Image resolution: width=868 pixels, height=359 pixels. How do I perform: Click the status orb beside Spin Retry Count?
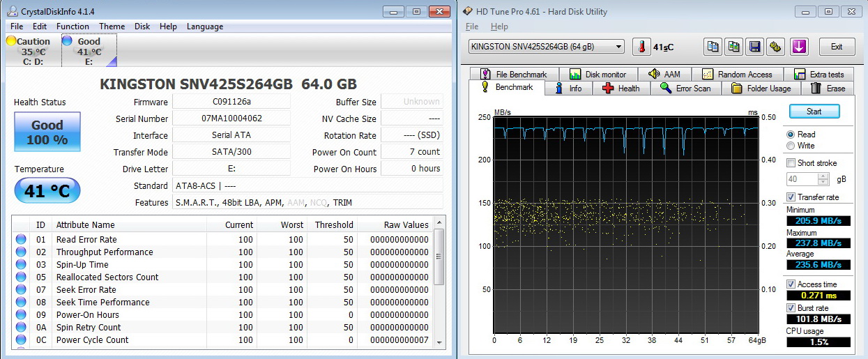coord(21,327)
